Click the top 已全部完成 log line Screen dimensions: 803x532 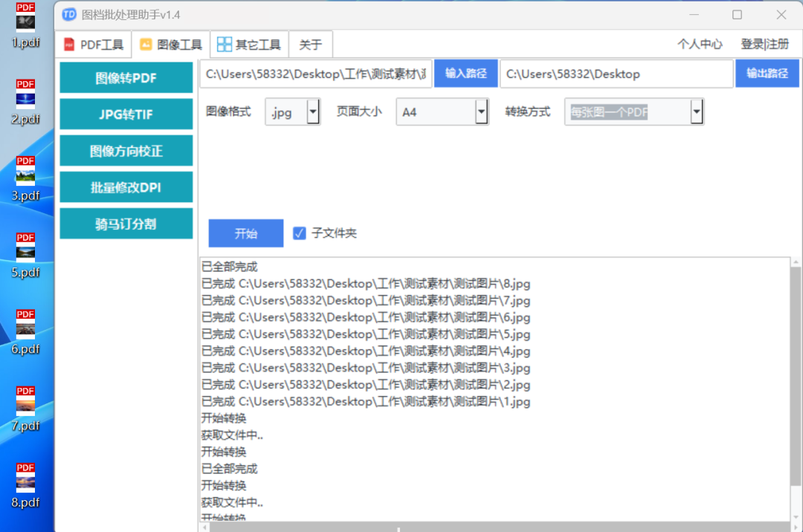click(x=230, y=267)
